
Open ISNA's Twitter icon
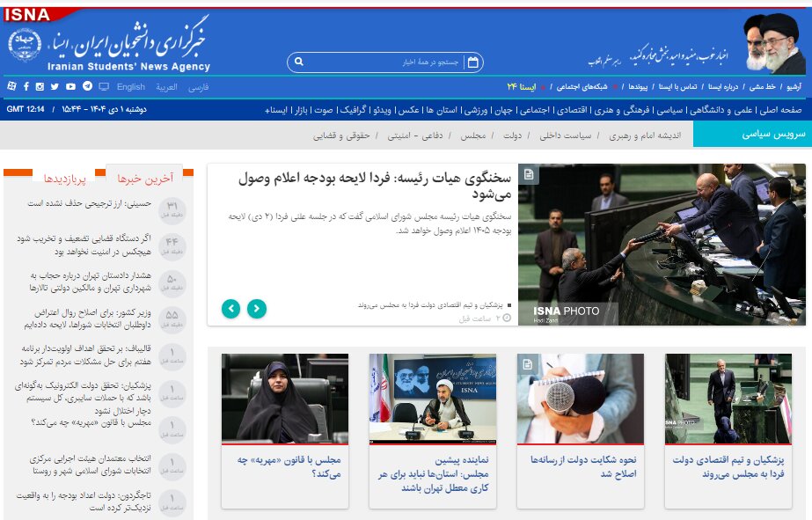[x=53, y=85]
